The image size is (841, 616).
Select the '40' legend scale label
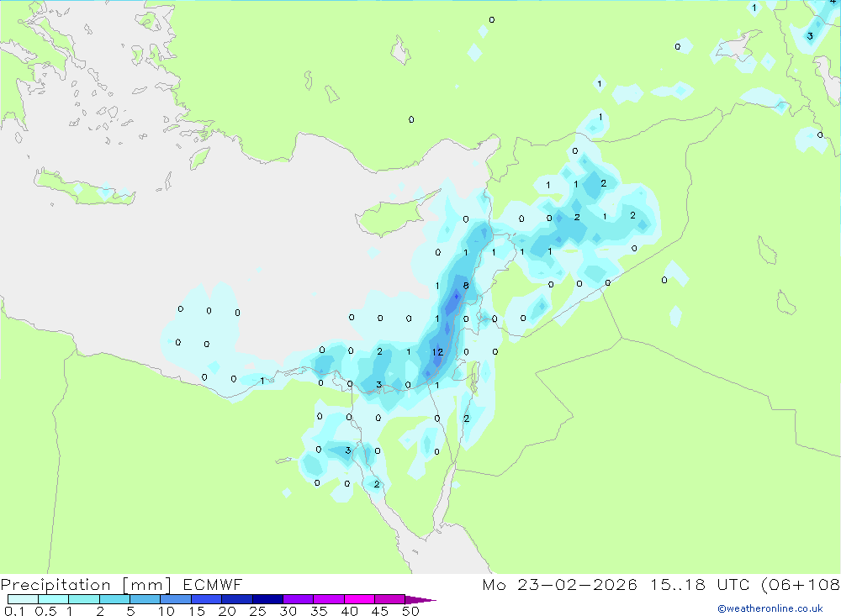[349, 611]
